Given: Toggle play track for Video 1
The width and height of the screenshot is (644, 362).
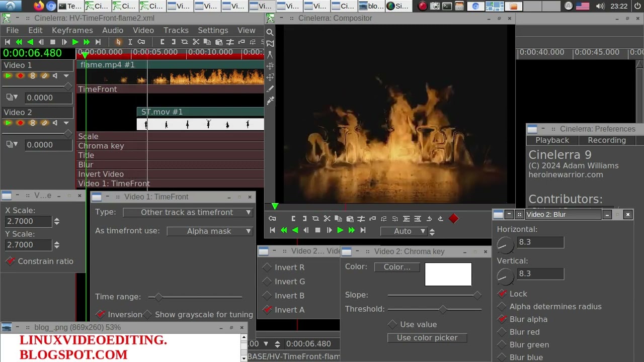Looking at the screenshot, I should (x=8, y=76).
